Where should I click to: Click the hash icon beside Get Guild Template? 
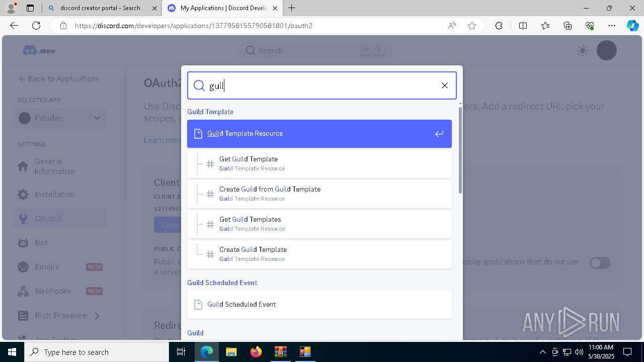point(210,164)
